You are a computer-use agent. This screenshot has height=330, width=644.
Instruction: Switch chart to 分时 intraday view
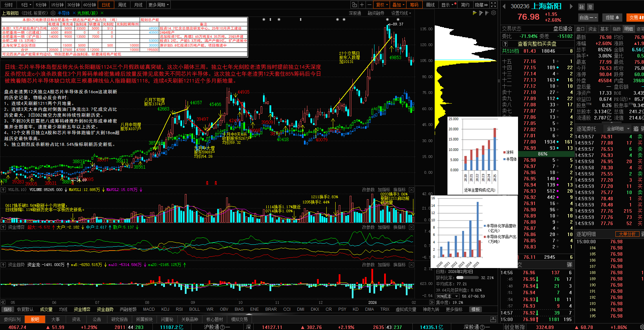tap(9, 5)
